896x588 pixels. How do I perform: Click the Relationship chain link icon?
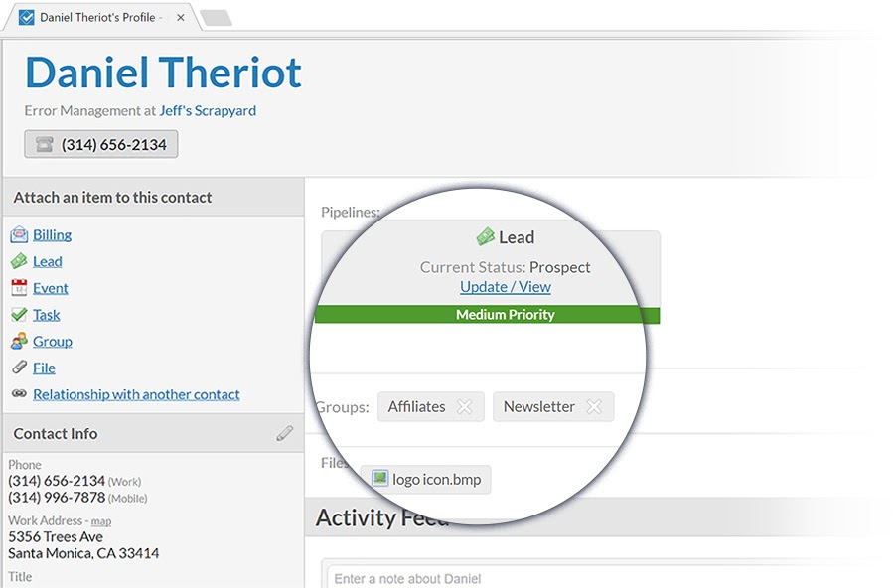click(19, 394)
